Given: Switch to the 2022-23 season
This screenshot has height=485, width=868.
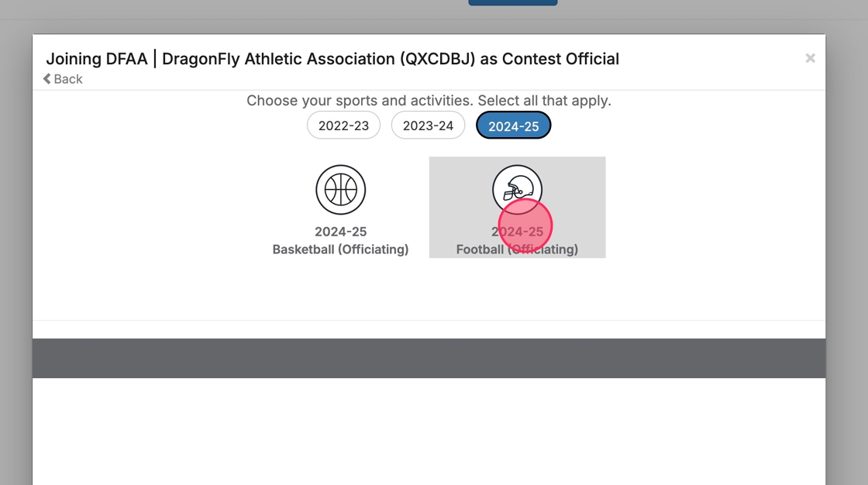Looking at the screenshot, I should coord(343,126).
